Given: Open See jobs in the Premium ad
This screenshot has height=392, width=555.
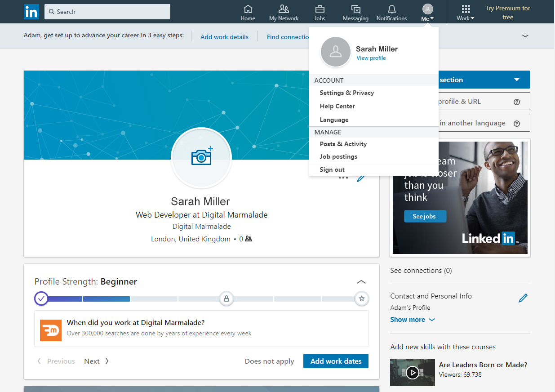Looking at the screenshot, I should point(424,216).
